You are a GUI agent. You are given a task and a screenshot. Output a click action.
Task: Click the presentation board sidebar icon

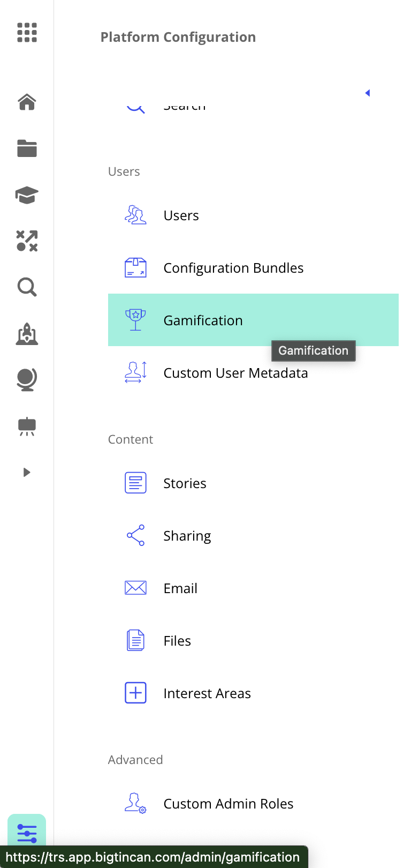click(27, 426)
